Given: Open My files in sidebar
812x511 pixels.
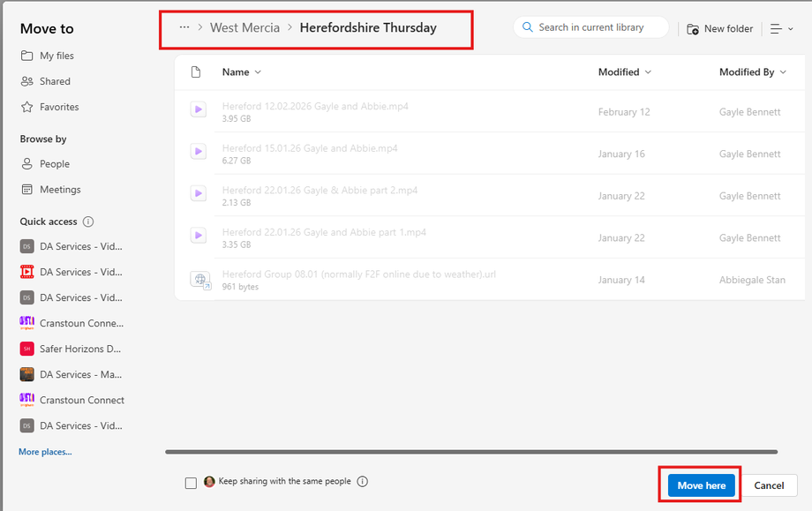Looking at the screenshot, I should (47, 56).
